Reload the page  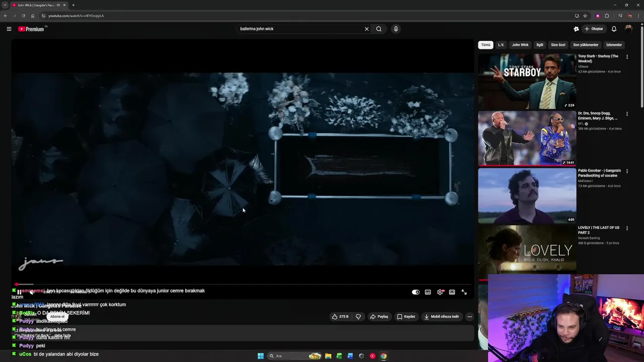[23, 16]
